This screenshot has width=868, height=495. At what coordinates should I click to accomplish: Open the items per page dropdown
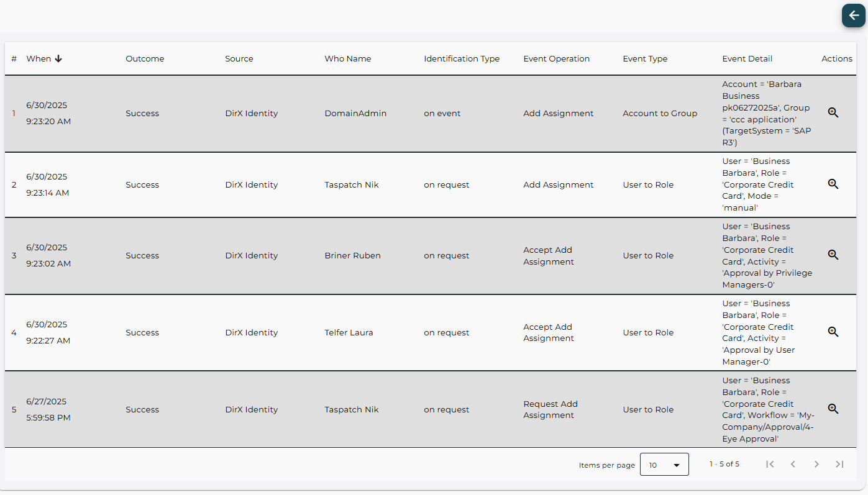tap(664, 464)
